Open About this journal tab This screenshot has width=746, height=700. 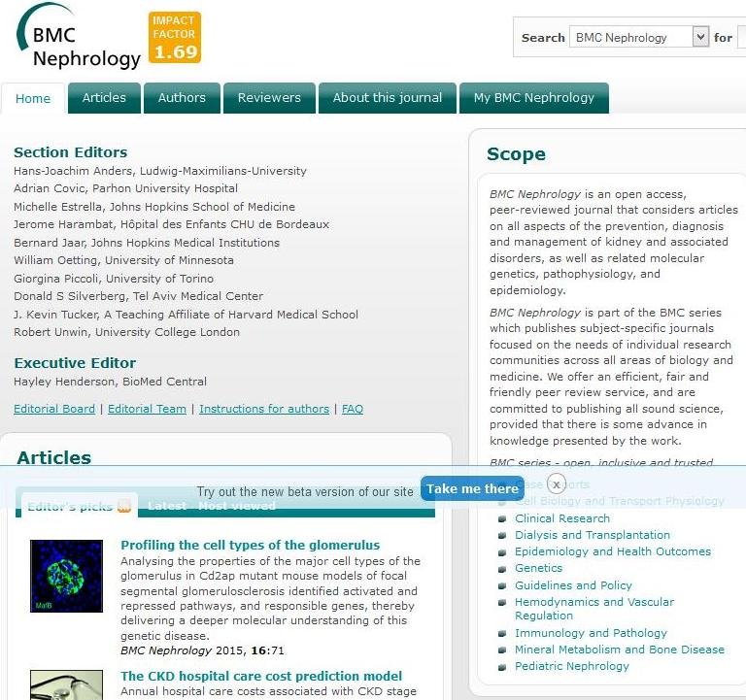click(388, 98)
